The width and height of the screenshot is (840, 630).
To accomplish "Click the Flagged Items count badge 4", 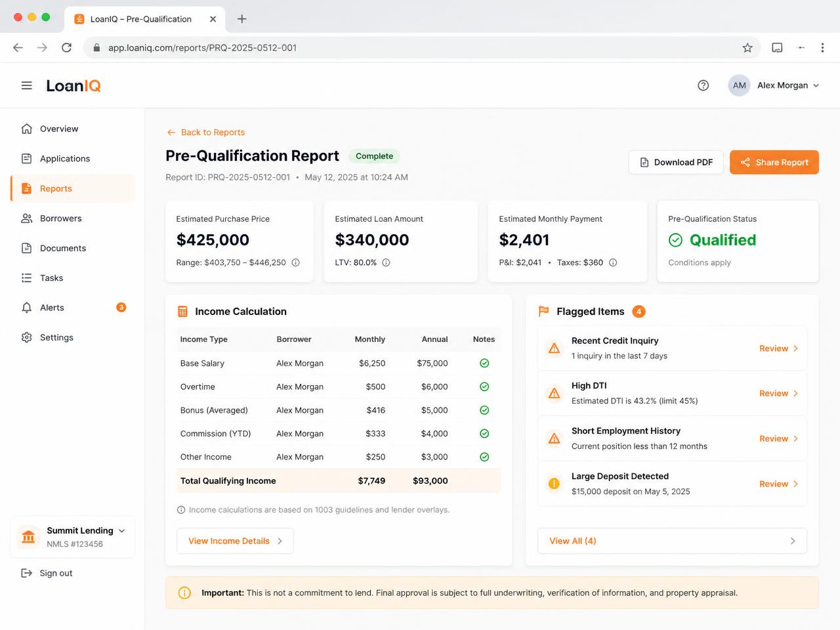I will click(x=639, y=312).
